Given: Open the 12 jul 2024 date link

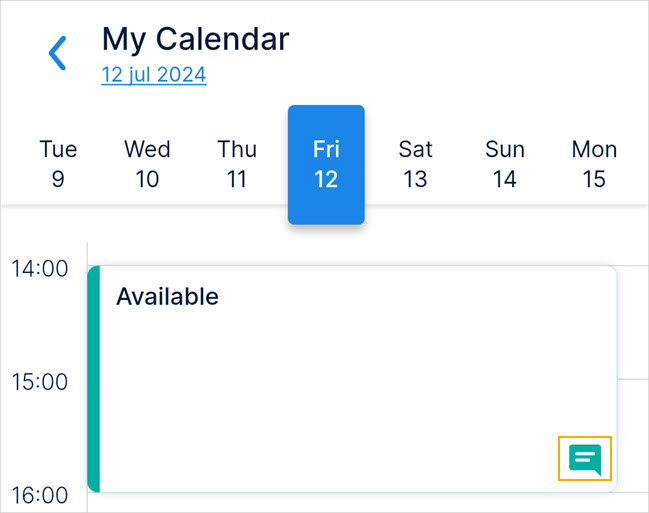Looking at the screenshot, I should click(154, 75).
